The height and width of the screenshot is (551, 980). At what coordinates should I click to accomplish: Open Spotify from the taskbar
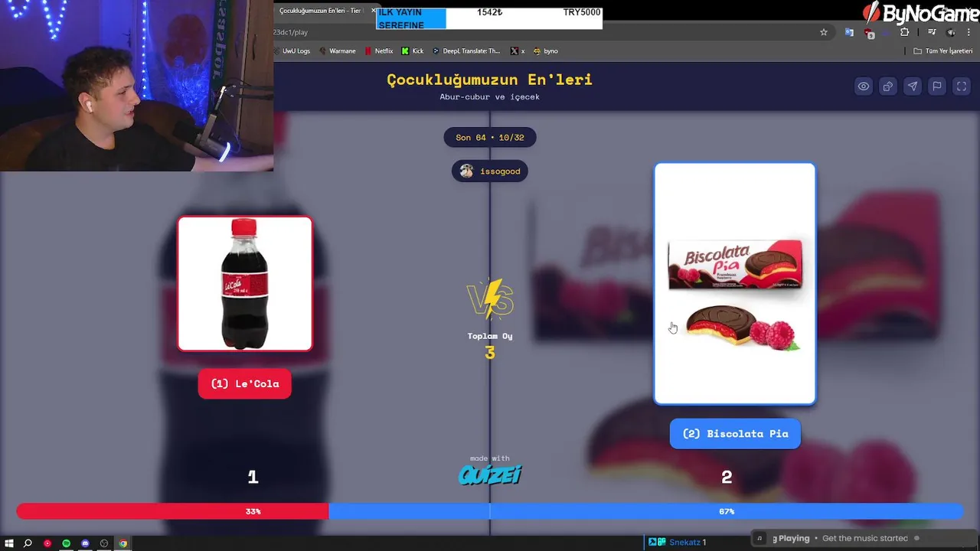(x=67, y=543)
